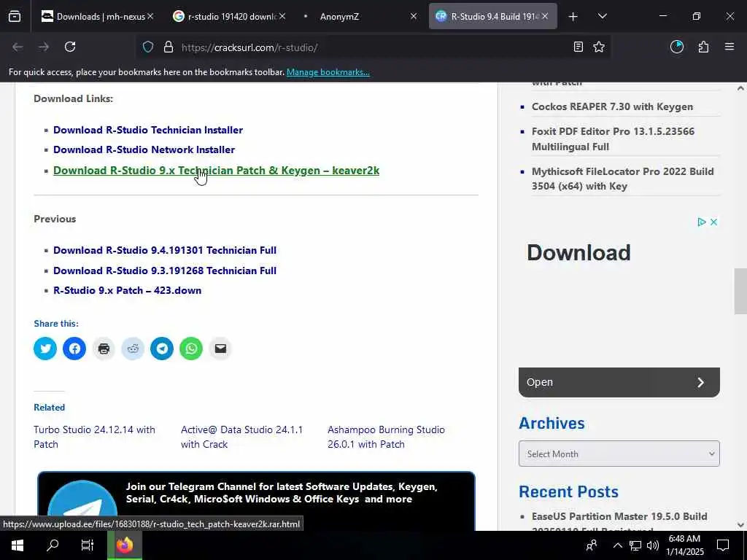The height and width of the screenshot is (560, 747).
Task: Close the R-Studio 9.4 Build tab
Action: pos(545,16)
